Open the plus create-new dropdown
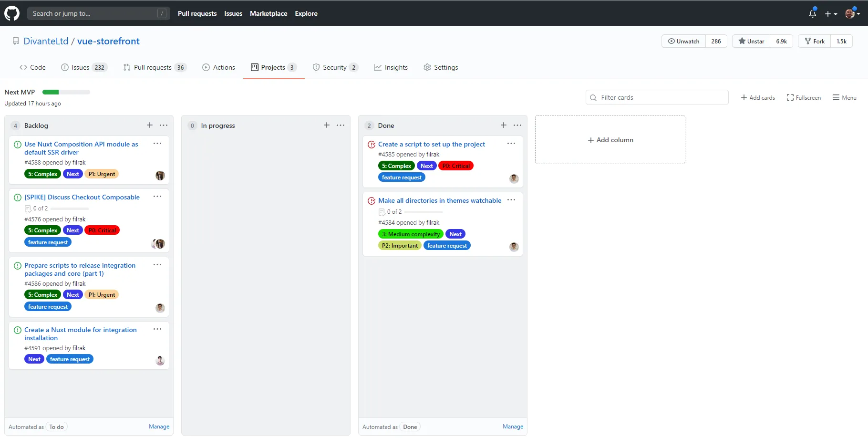This screenshot has width=868, height=438. point(831,14)
